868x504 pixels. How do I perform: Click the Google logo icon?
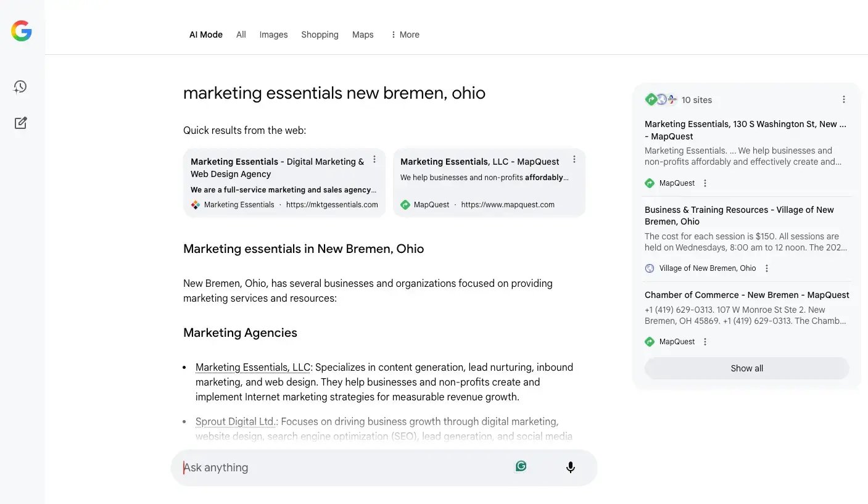pos(22,31)
